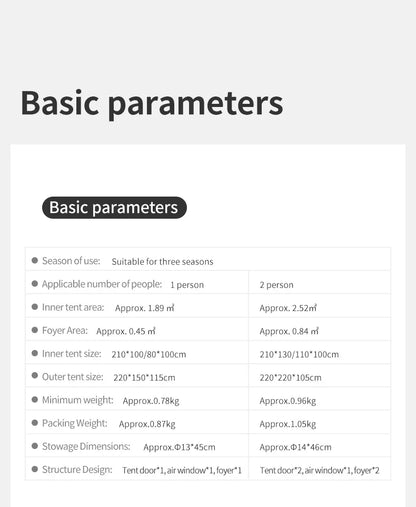Screen dimensions: 416x507
Task: Click the large Basic parameters heading
Action: [x=152, y=104]
